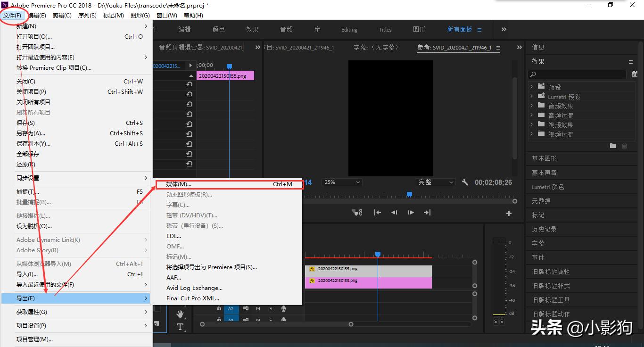Open the Lumetri 颜色 panel

(548, 187)
